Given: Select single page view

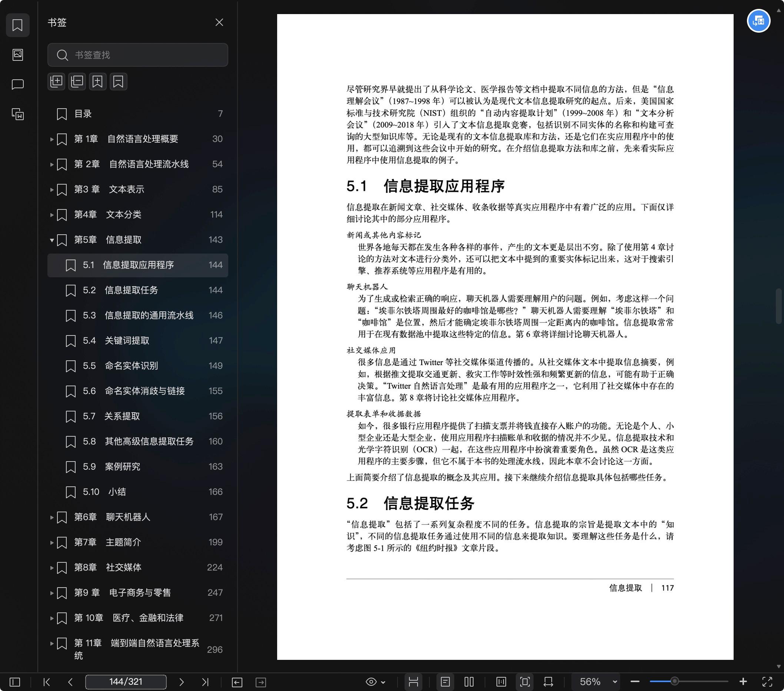Looking at the screenshot, I should tap(445, 682).
